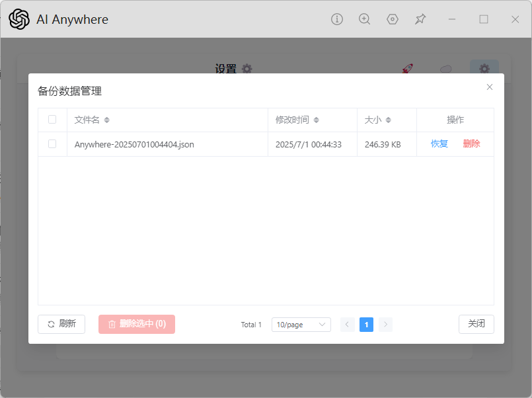Click 恢复 to restore the backup
Image resolution: width=532 pixels, height=398 pixels.
click(x=439, y=144)
